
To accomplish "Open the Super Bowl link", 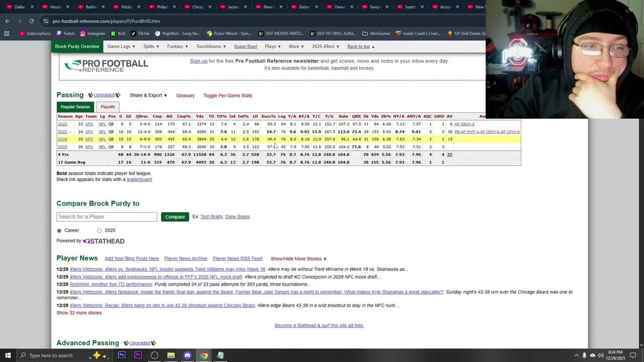I will pos(246,46).
